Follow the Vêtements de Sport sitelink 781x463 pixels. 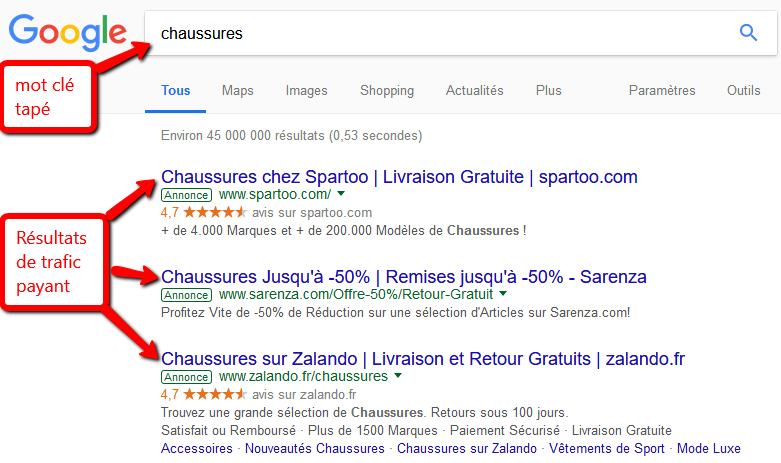coord(607,449)
